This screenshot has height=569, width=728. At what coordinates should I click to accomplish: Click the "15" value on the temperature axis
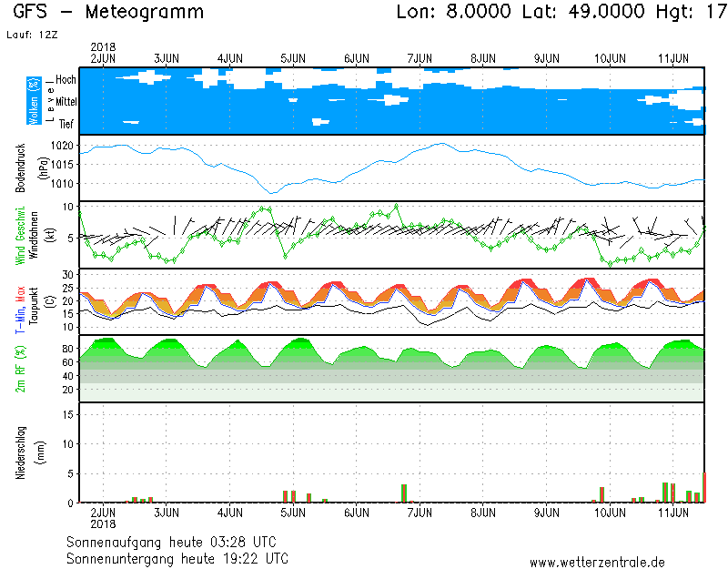pos(68,314)
